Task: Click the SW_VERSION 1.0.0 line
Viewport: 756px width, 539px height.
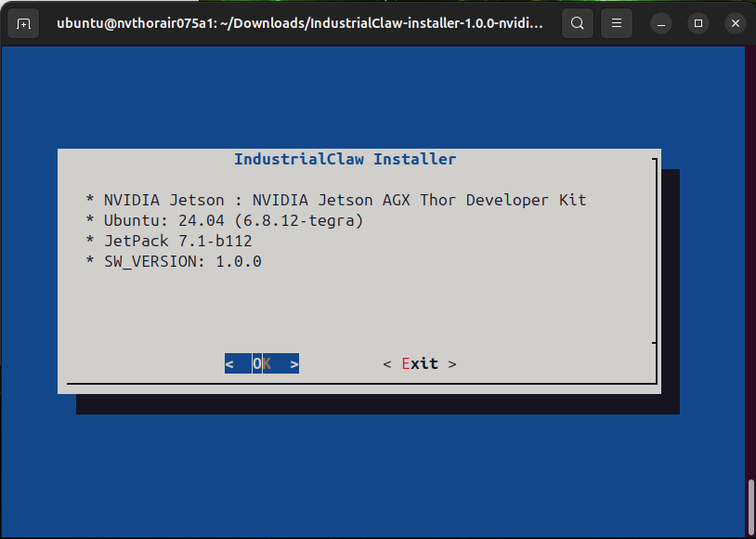Action: point(174,261)
